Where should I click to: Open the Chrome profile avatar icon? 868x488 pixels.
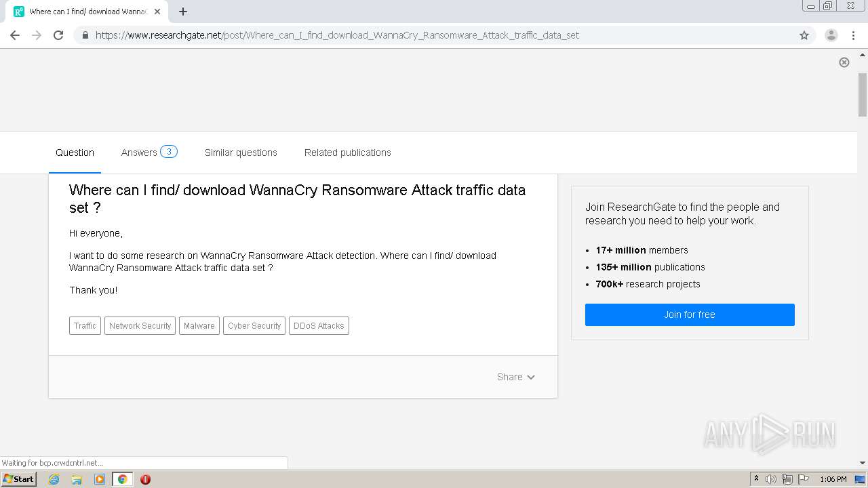pos(831,35)
